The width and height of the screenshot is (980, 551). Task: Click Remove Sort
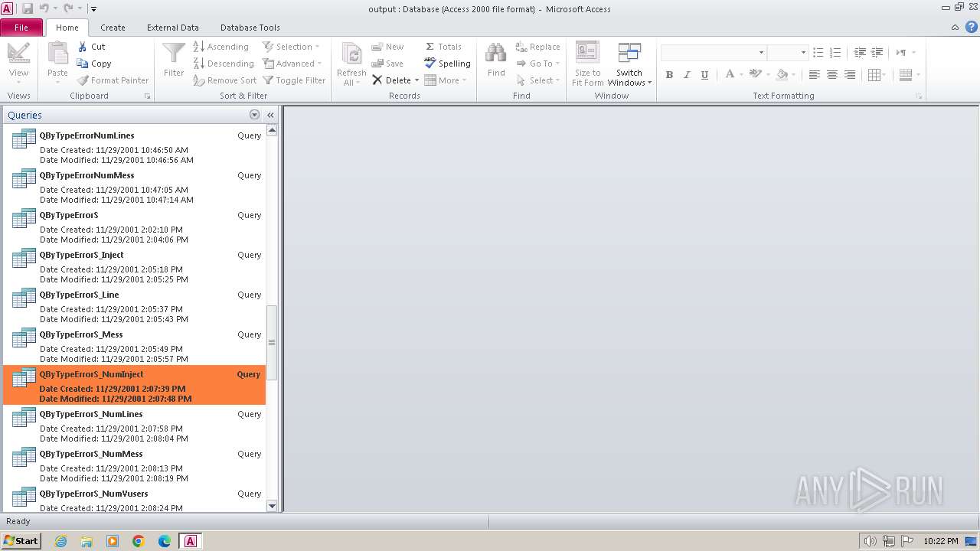(x=225, y=80)
